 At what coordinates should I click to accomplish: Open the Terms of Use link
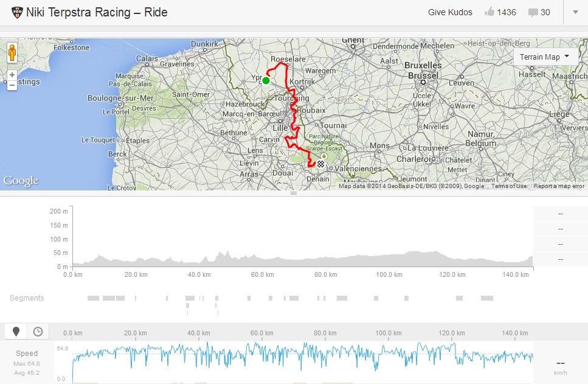click(509, 186)
